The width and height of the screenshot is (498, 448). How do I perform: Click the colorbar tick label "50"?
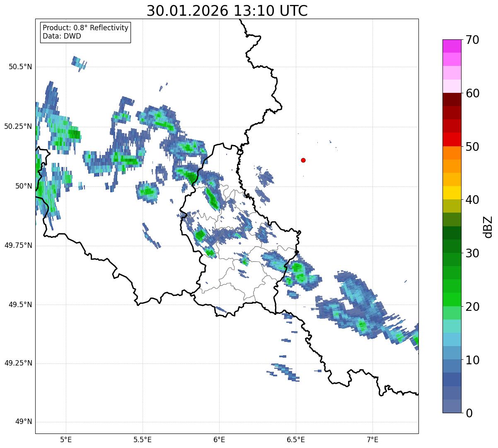(472, 147)
